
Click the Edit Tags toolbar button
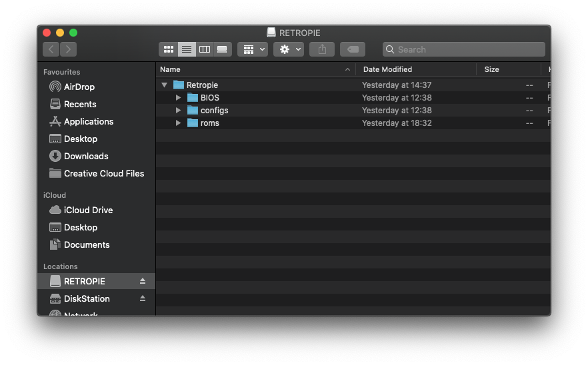(x=353, y=49)
